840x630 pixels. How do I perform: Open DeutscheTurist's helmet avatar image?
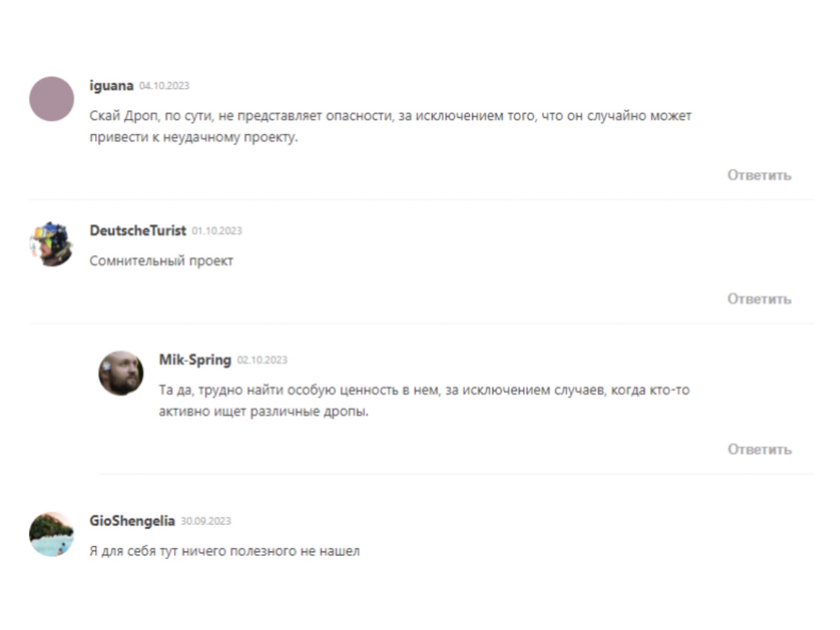[51, 244]
